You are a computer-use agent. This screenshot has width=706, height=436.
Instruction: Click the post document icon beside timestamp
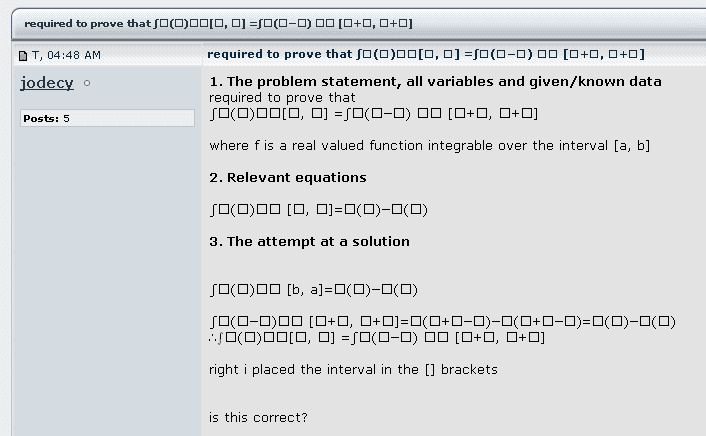tap(23, 56)
